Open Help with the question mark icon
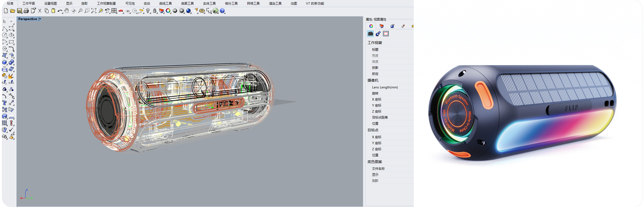The height and width of the screenshot is (207, 644). pos(222,11)
